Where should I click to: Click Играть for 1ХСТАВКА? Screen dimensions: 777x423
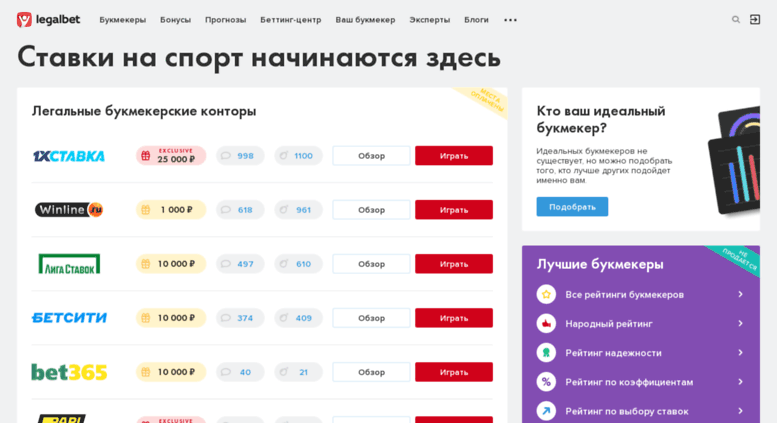(454, 156)
